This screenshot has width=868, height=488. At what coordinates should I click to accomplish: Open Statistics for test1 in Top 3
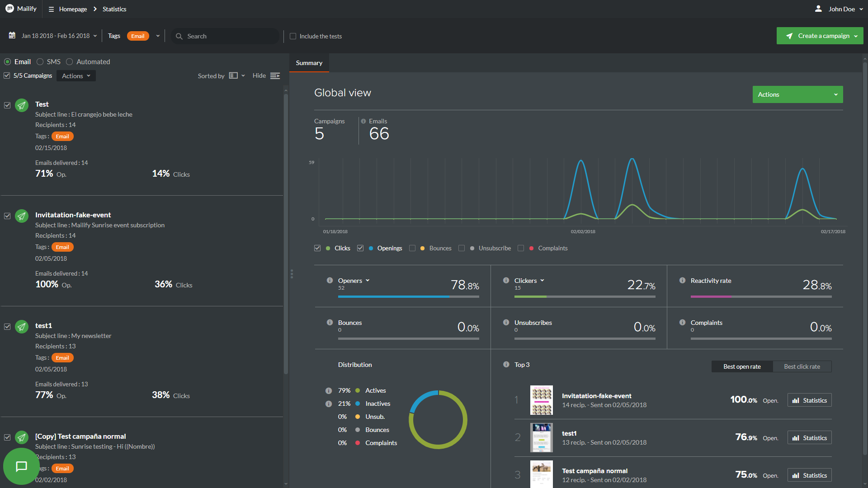809,438
